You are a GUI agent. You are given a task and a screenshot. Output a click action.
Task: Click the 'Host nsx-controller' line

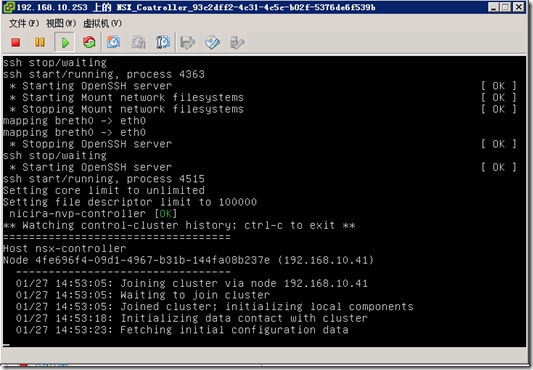point(65,249)
